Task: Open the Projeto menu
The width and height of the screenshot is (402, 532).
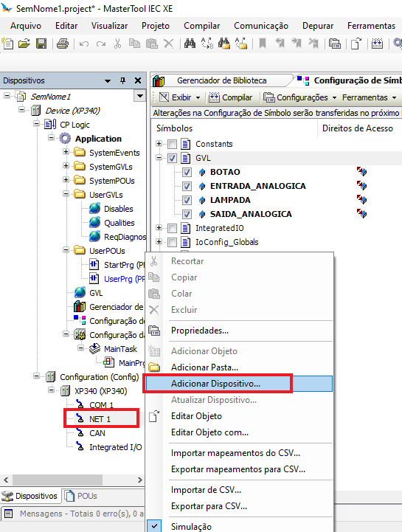Action: (x=156, y=26)
